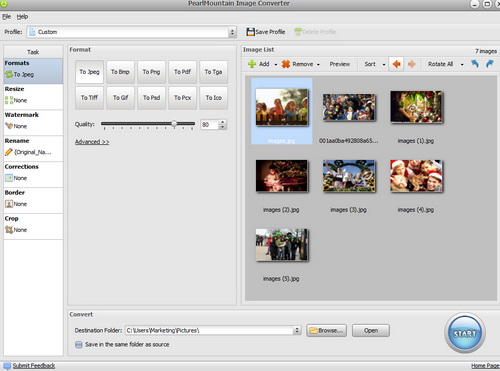
Task: Open the Resize task icon
Action: coord(9,100)
